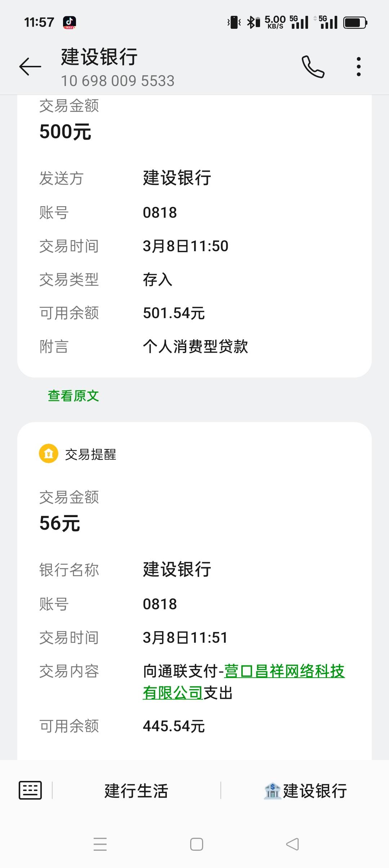
Task: Tap the 交易提醒 card header
Action: [90, 455]
